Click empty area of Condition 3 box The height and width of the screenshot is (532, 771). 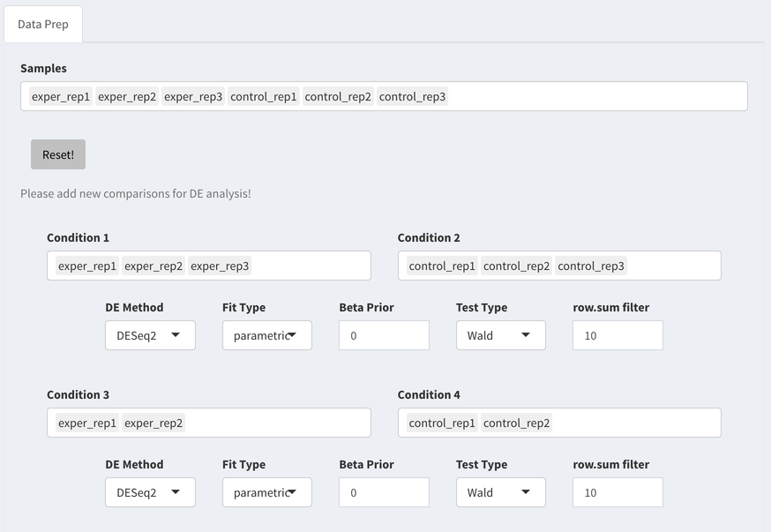click(x=278, y=423)
